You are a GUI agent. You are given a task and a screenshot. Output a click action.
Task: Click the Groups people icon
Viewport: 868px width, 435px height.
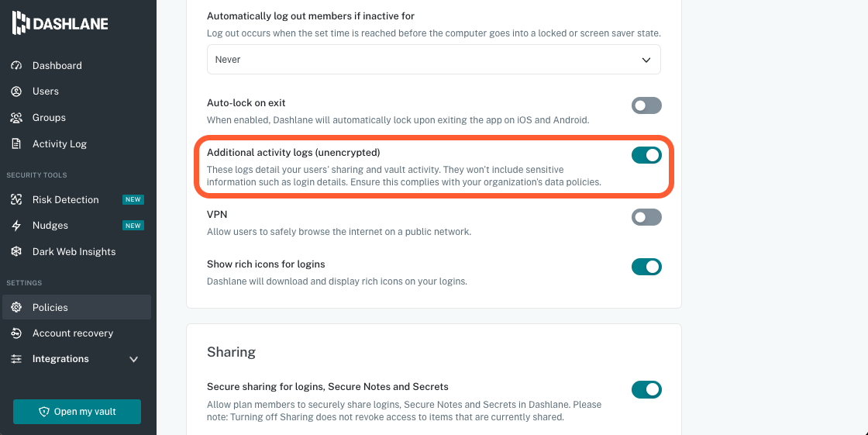coord(16,118)
